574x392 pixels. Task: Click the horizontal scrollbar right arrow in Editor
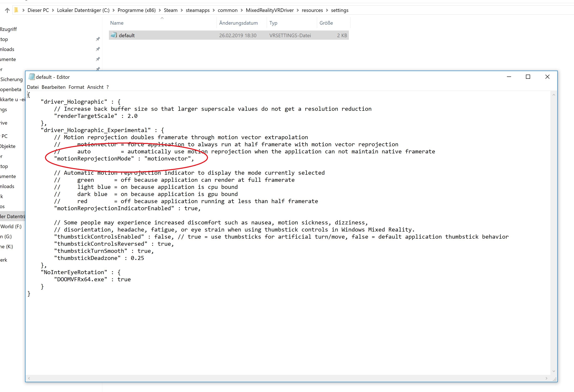click(546, 378)
